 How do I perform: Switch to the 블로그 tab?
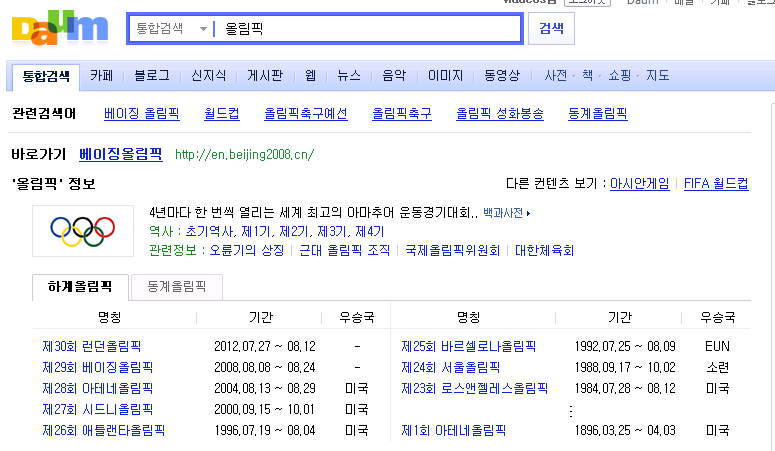[x=152, y=76]
